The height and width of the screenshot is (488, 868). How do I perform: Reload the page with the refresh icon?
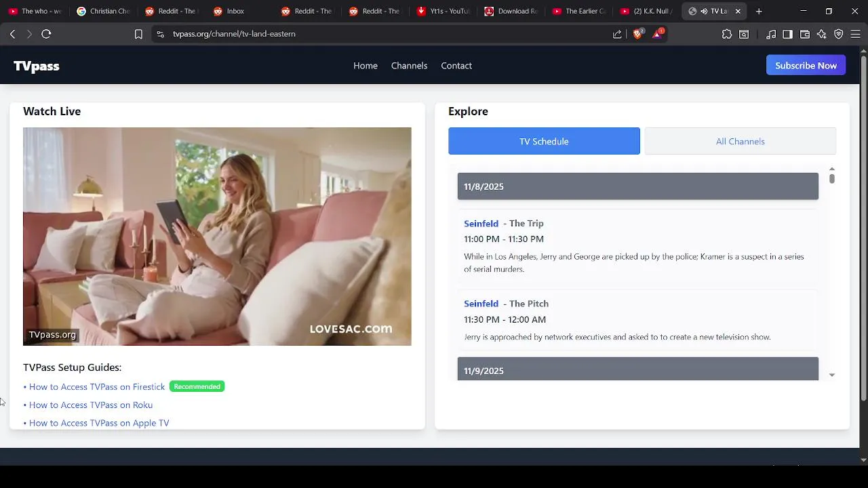(46, 34)
